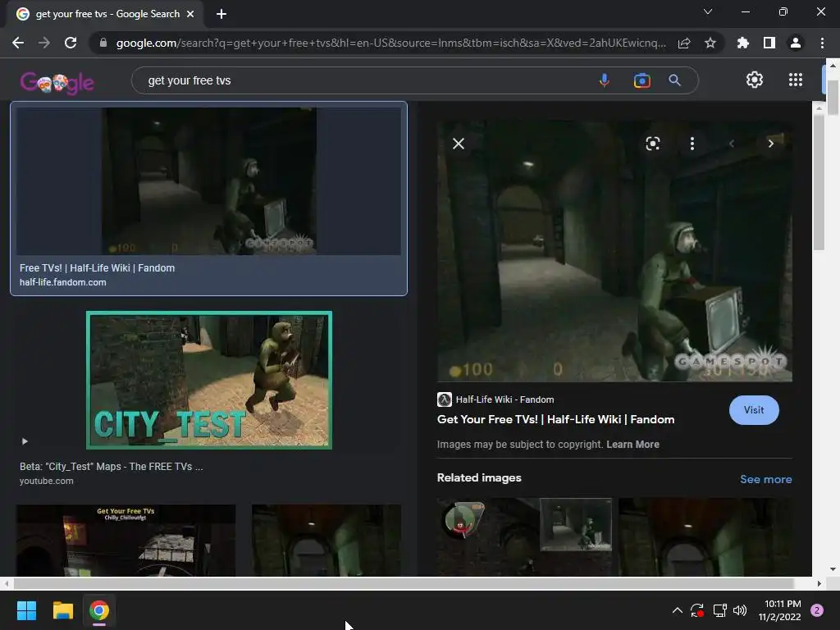840x630 pixels.
Task: Click the Half-Life Wiki - Fandom source link
Action: (504, 399)
